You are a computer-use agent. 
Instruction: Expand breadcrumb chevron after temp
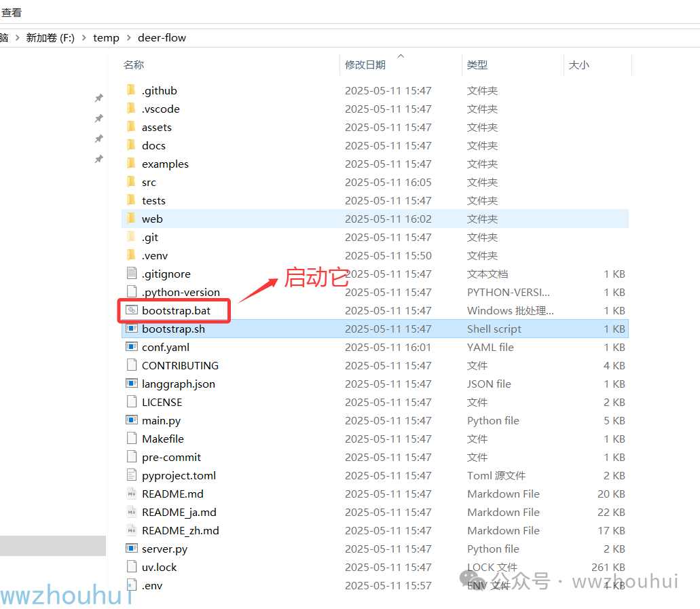[x=128, y=38]
